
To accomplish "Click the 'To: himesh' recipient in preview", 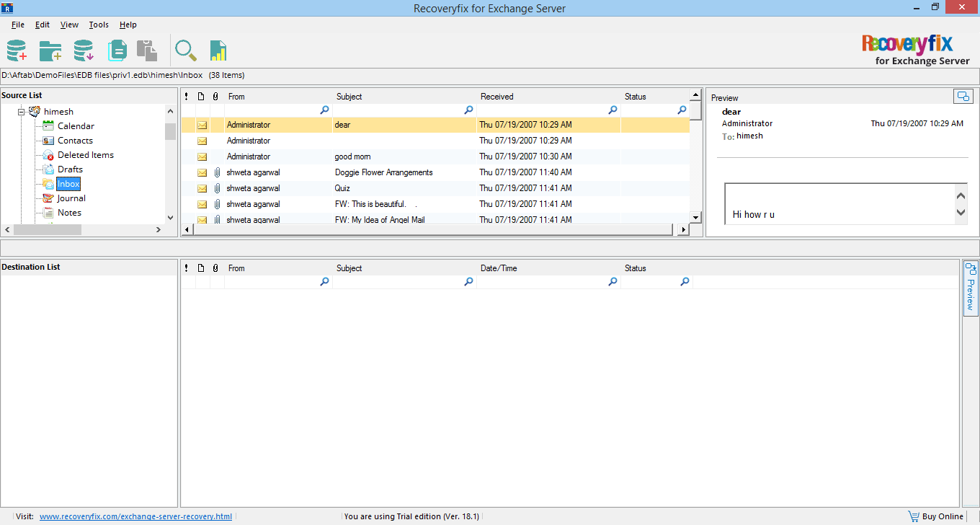I will point(742,136).
